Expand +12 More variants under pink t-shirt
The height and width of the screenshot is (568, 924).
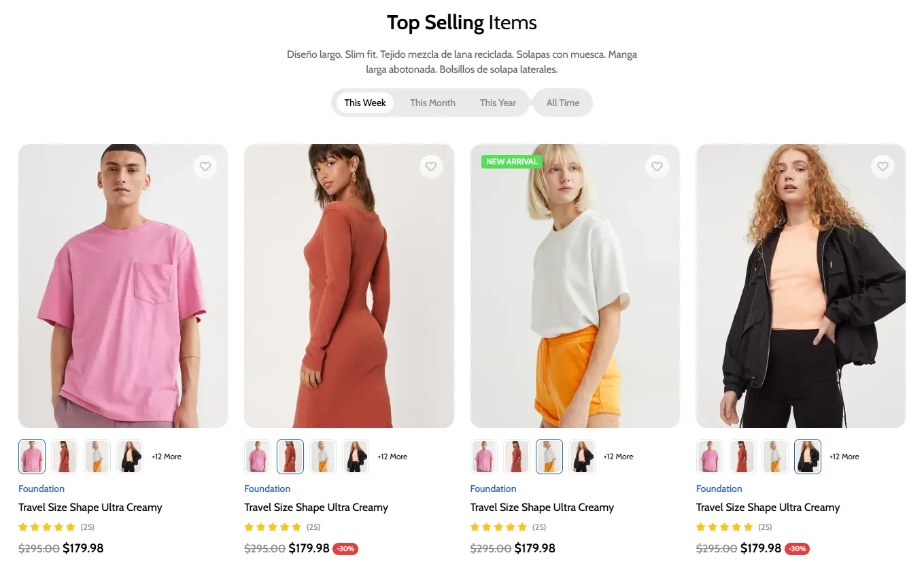tap(167, 457)
